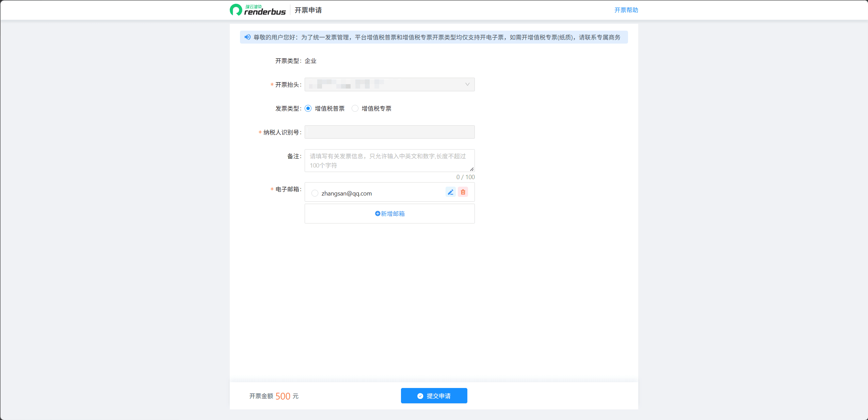Select the 增值税专票 radio option
The width and height of the screenshot is (868, 420).
point(355,108)
